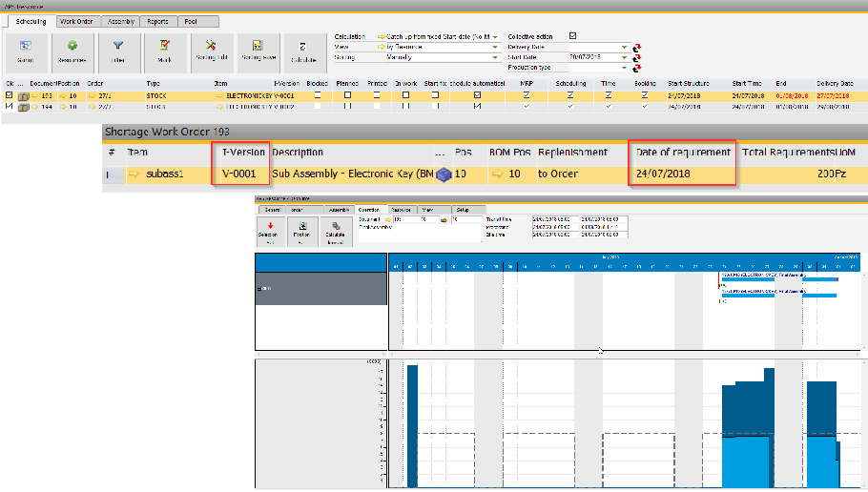
Task: Open the box icon on row 194
Action: [23, 107]
